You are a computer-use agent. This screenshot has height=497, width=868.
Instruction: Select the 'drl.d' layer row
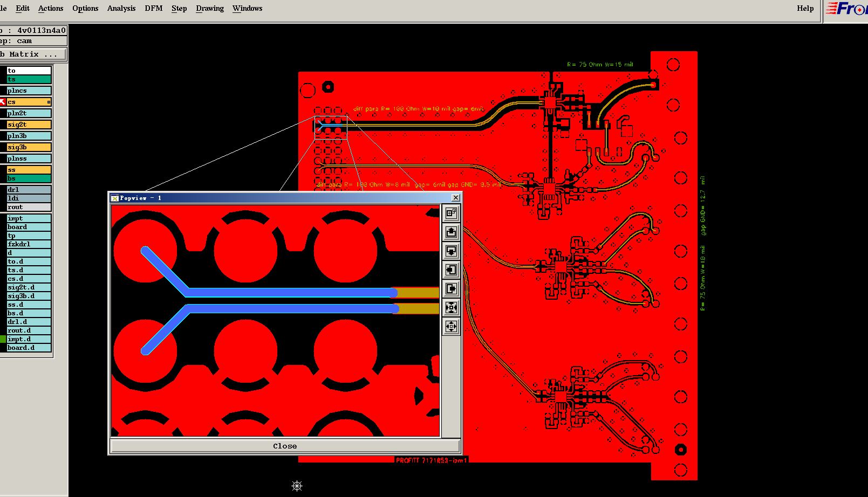pyautogui.click(x=29, y=322)
